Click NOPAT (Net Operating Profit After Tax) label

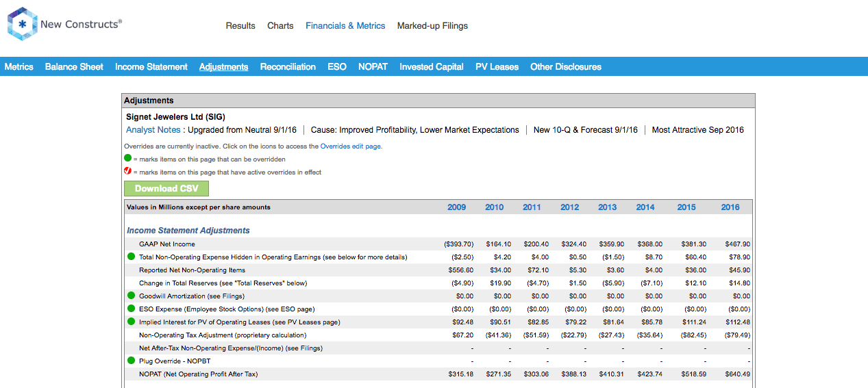(199, 374)
